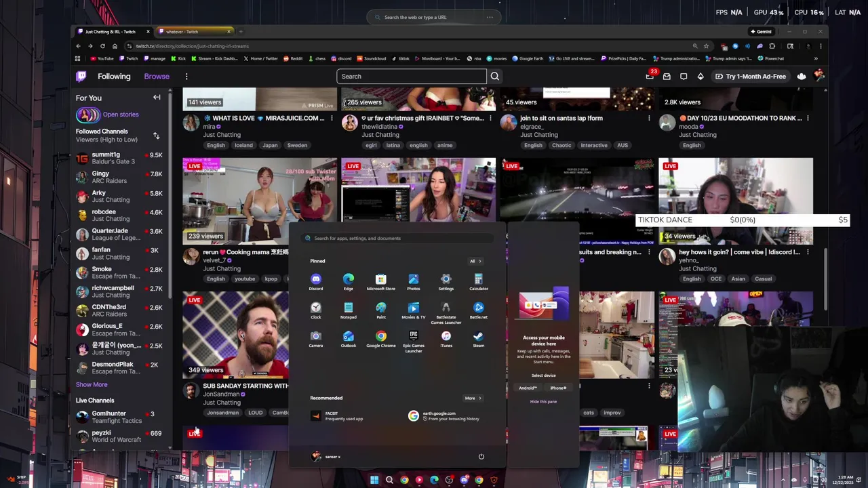Open the Camera app
This screenshot has height=488, width=868.
[x=316, y=339]
